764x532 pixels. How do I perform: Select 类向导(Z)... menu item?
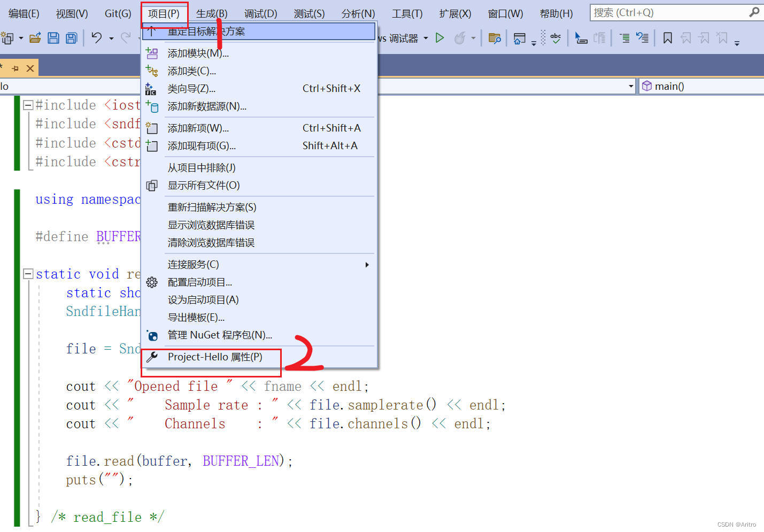coord(259,89)
